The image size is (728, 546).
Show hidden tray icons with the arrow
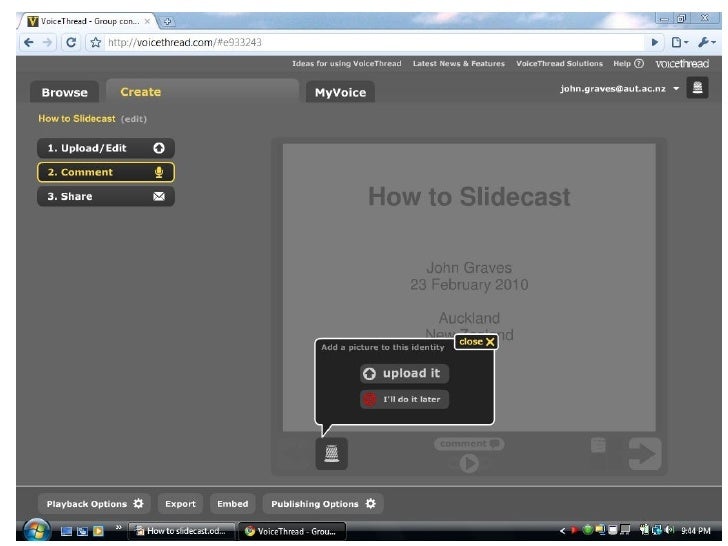tap(562, 530)
